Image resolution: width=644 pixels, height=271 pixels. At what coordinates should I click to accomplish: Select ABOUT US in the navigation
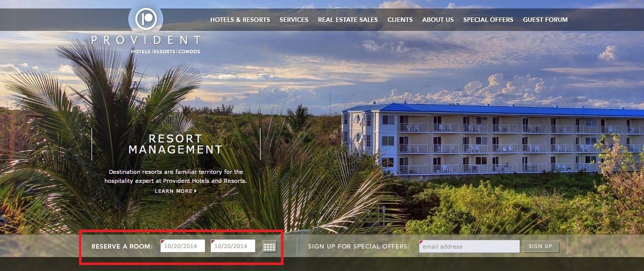pos(438,20)
